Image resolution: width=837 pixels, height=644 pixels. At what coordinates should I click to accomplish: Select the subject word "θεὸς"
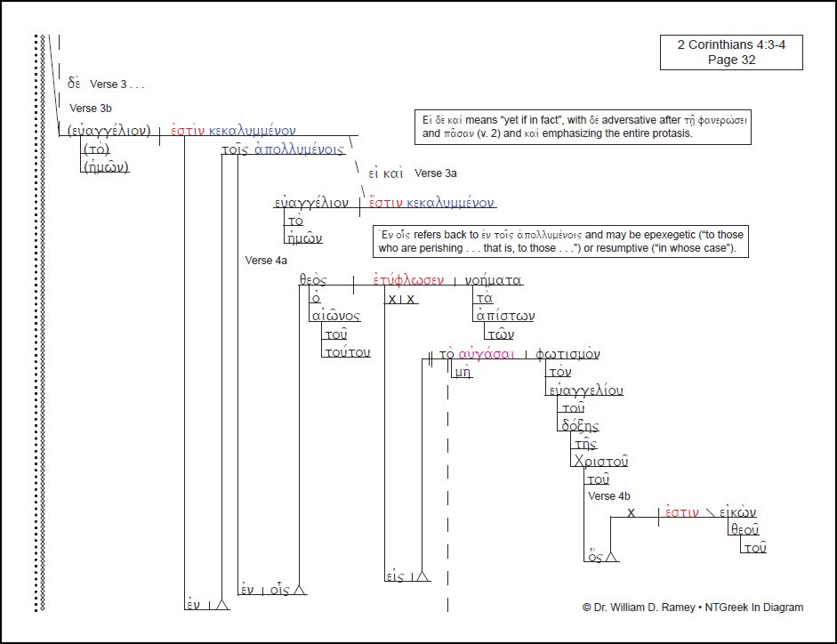coord(313,280)
